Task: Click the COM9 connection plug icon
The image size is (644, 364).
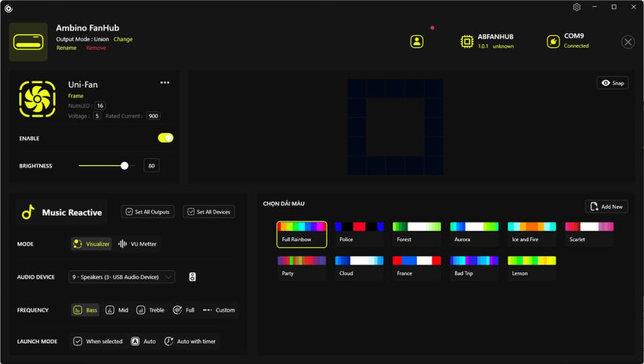Action: (553, 41)
